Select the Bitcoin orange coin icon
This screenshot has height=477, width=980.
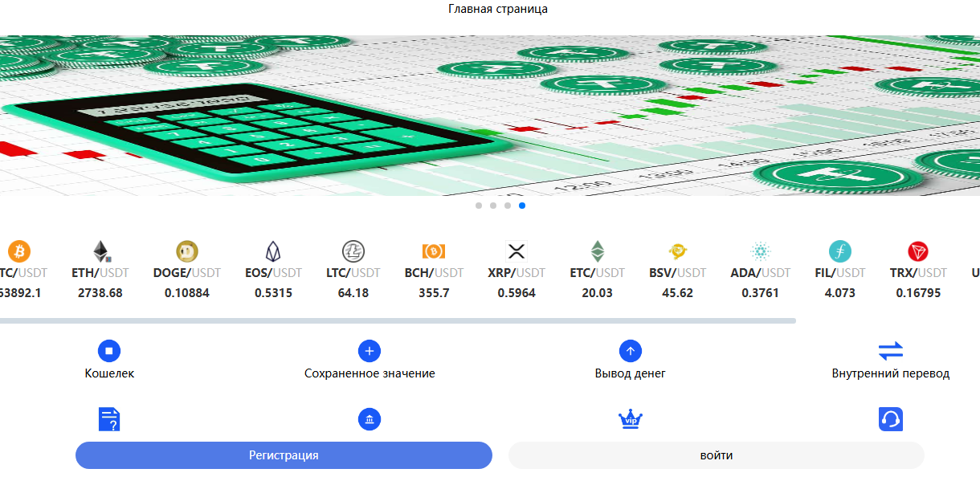19,251
